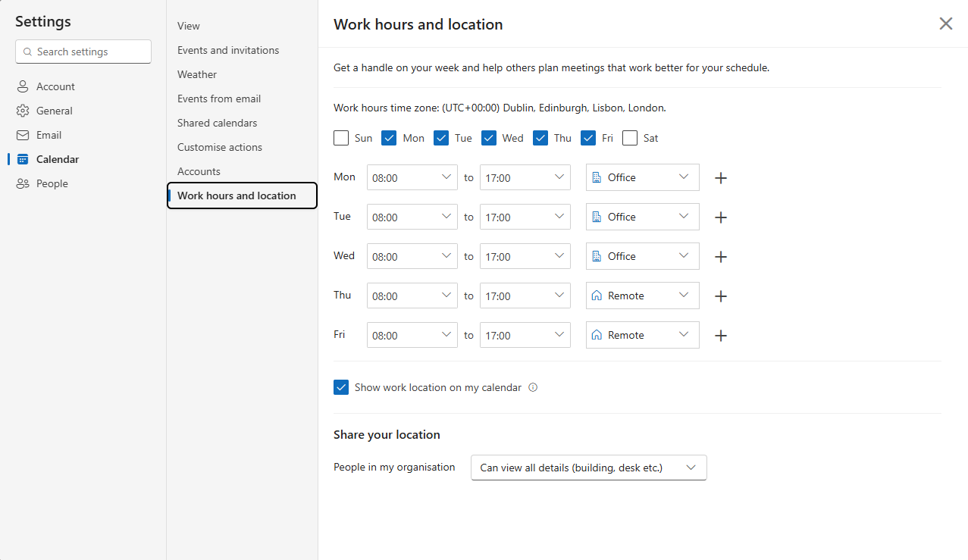
Task: Uncheck the Tue work day checkbox
Action: [441, 138]
